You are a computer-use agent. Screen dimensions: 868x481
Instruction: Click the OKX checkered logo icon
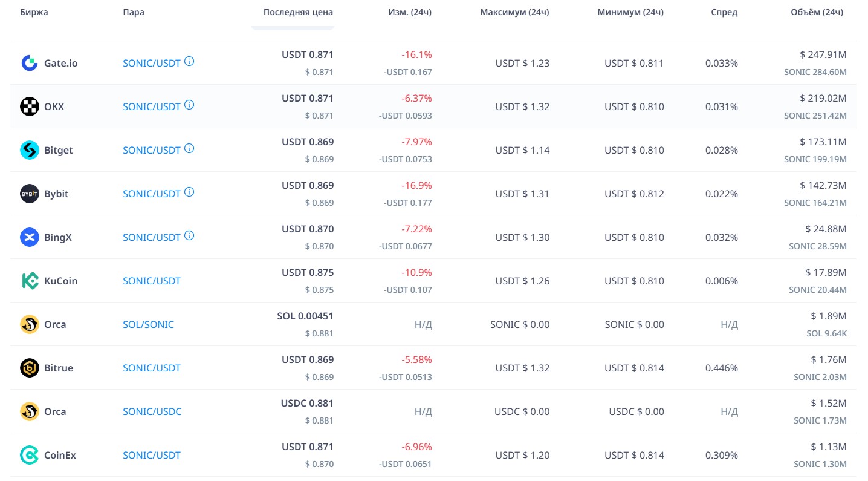30,106
